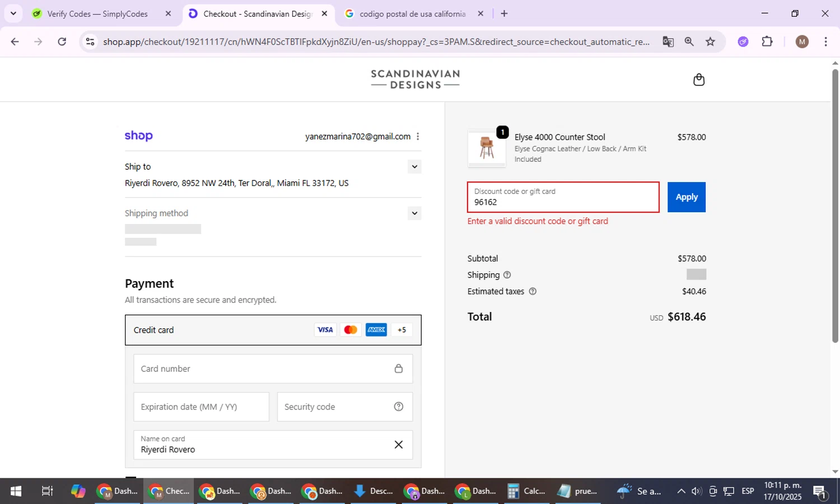Click the Elyse 4000 Counter Stool thumbnail

(x=487, y=148)
